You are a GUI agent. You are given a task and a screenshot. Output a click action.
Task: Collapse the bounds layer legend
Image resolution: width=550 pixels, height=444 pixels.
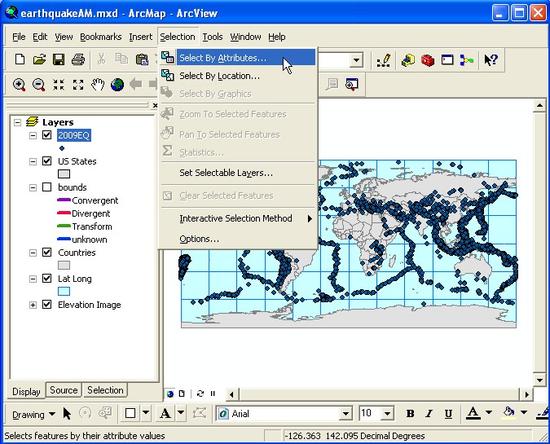[x=33, y=188]
